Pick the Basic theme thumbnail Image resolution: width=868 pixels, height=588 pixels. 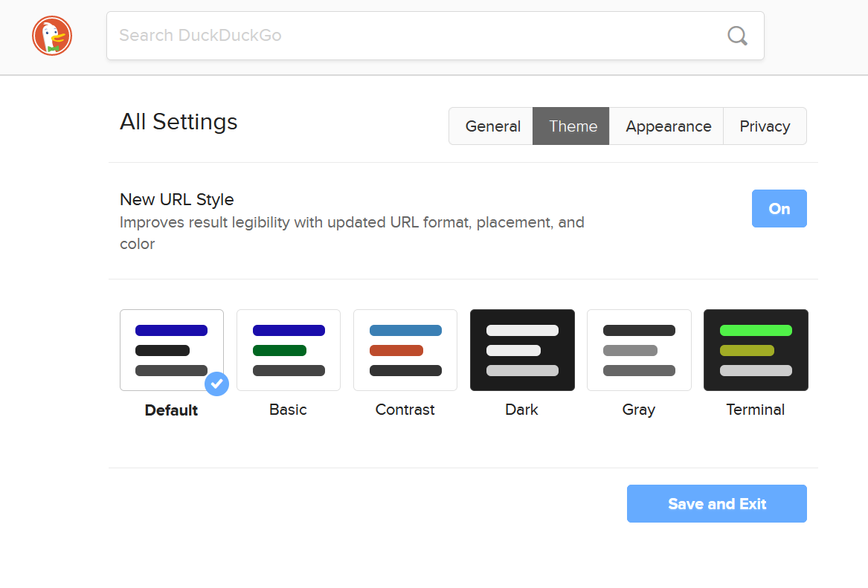coord(289,350)
